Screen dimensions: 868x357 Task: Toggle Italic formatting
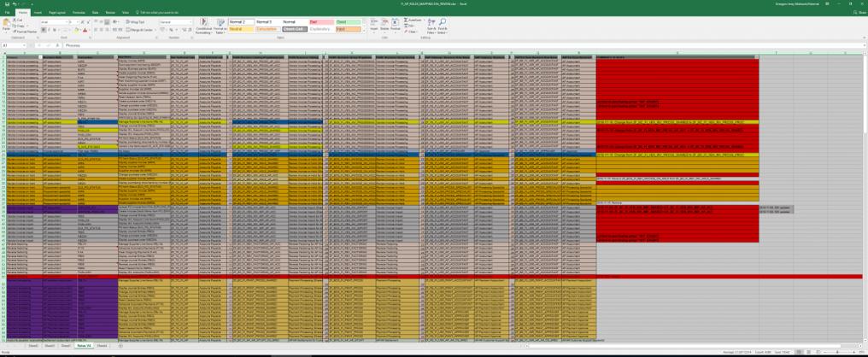(x=49, y=30)
